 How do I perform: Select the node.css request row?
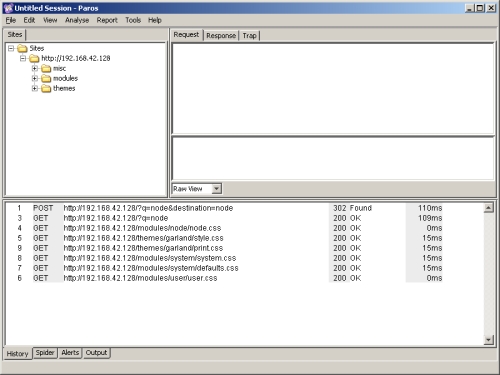click(225, 228)
